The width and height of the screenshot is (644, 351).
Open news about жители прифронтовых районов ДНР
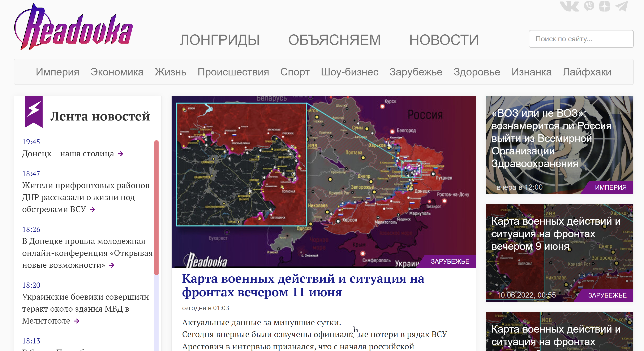[86, 197]
